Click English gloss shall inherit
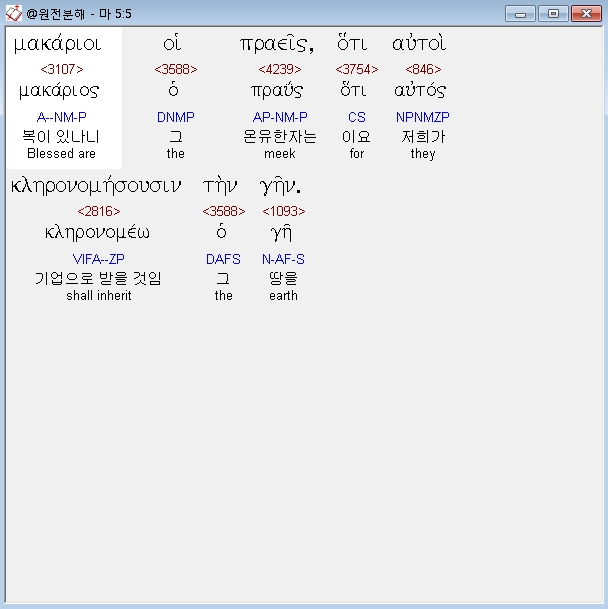 point(99,296)
